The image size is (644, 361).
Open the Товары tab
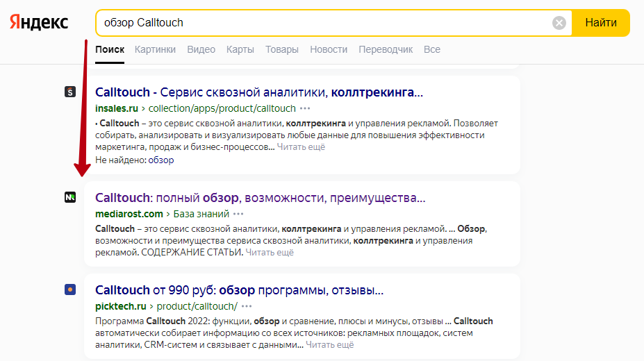pos(282,50)
